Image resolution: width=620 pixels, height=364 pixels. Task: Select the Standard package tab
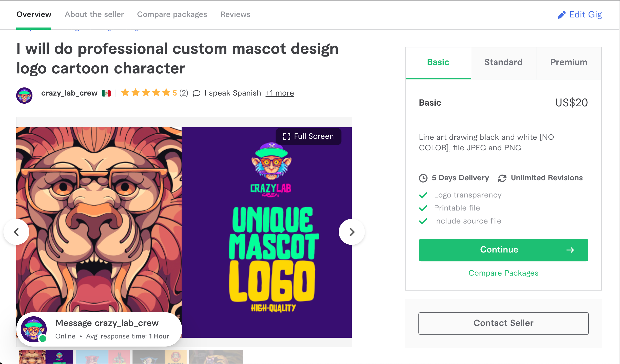(503, 62)
